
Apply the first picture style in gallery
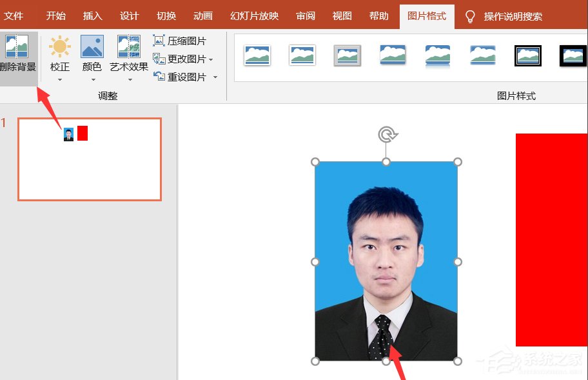(257, 55)
